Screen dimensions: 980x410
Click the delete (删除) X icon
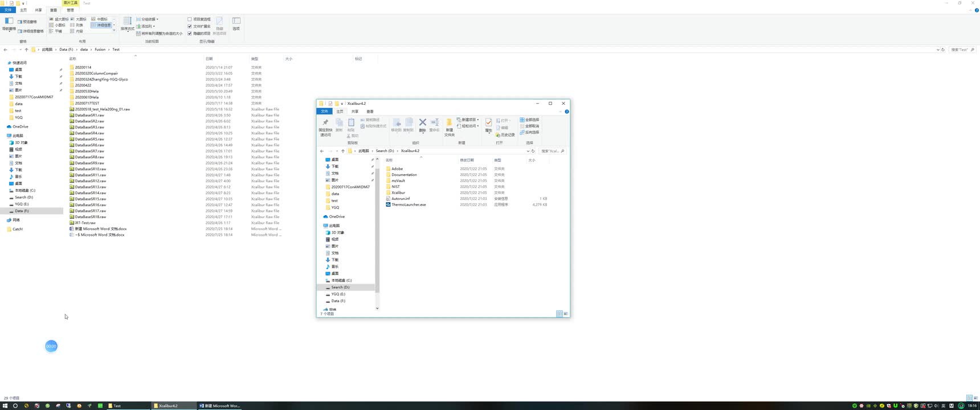tap(422, 122)
